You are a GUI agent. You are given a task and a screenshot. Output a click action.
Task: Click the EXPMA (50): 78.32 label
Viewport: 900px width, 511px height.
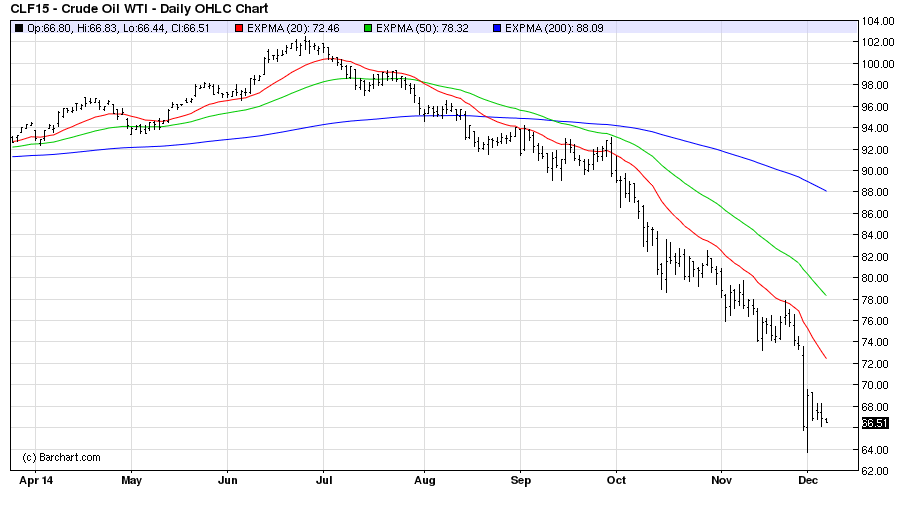[x=422, y=28]
